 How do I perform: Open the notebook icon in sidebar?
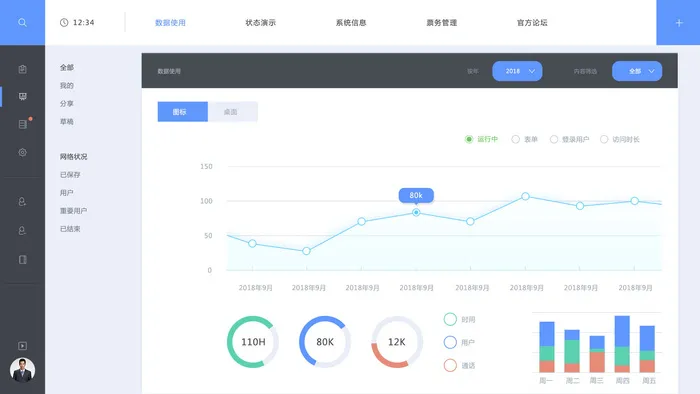[22, 259]
